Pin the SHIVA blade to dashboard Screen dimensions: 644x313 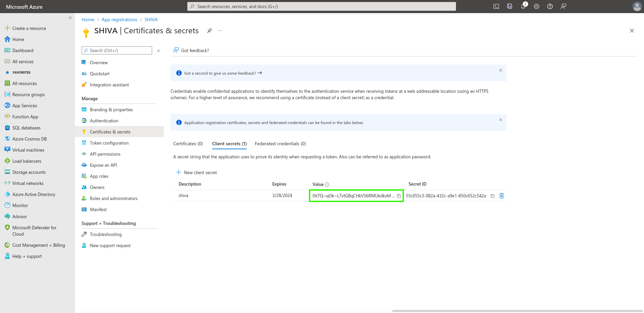pyautogui.click(x=210, y=31)
